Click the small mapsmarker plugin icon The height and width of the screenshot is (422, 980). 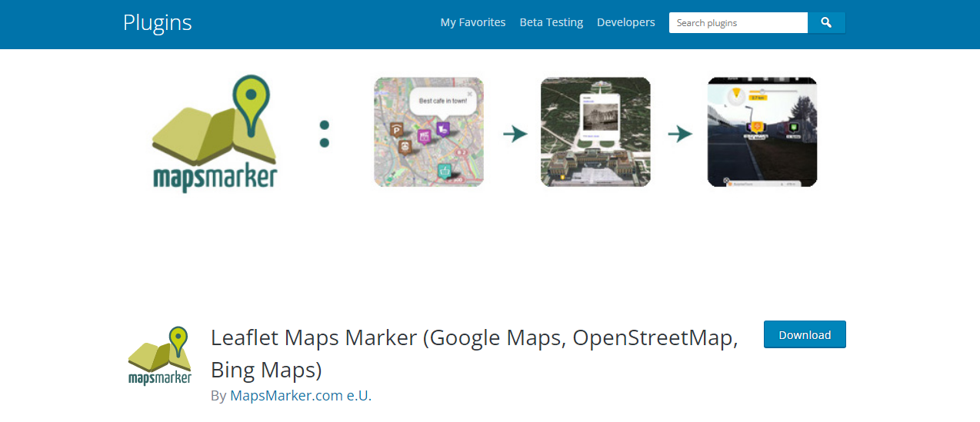click(x=159, y=356)
